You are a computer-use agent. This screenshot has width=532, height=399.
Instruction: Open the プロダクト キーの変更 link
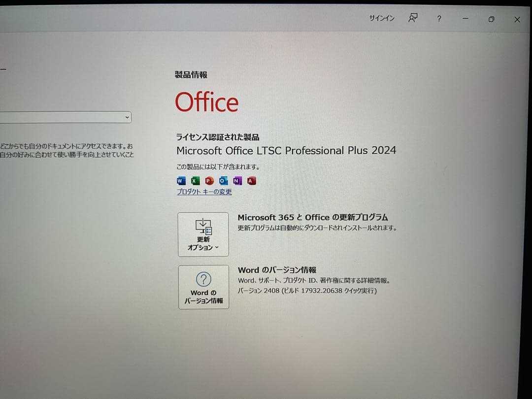pyautogui.click(x=204, y=192)
